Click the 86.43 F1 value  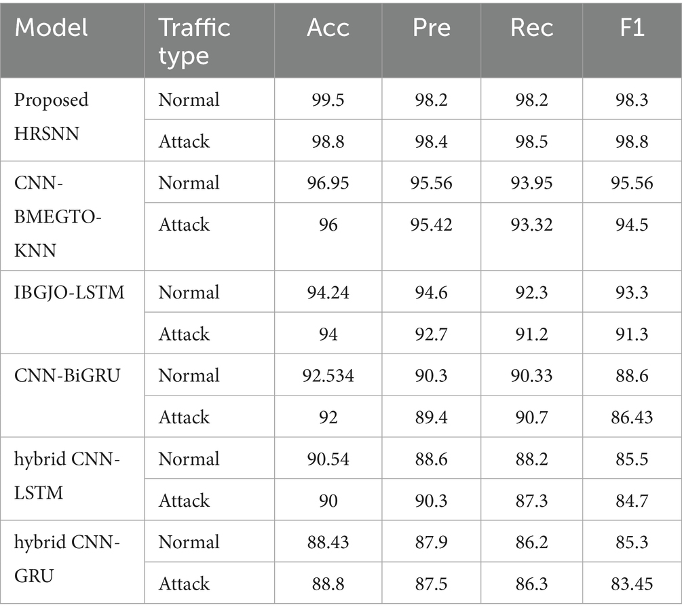pos(632,417)
